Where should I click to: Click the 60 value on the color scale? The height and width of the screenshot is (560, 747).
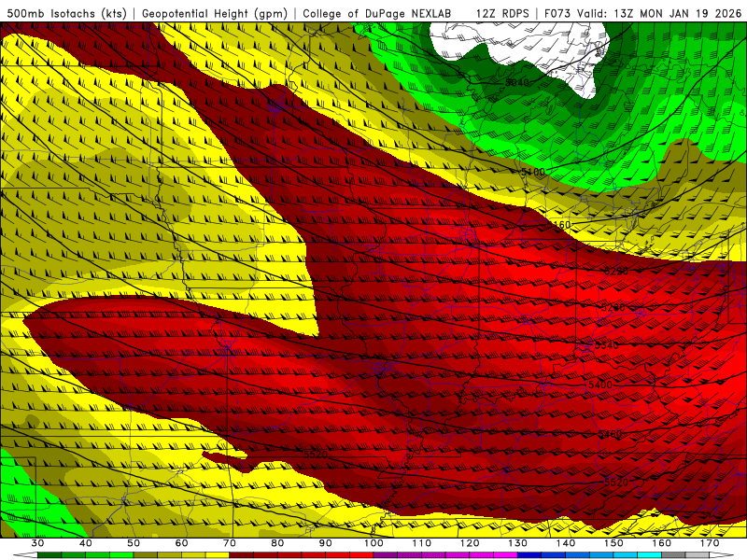coord(181,543)
